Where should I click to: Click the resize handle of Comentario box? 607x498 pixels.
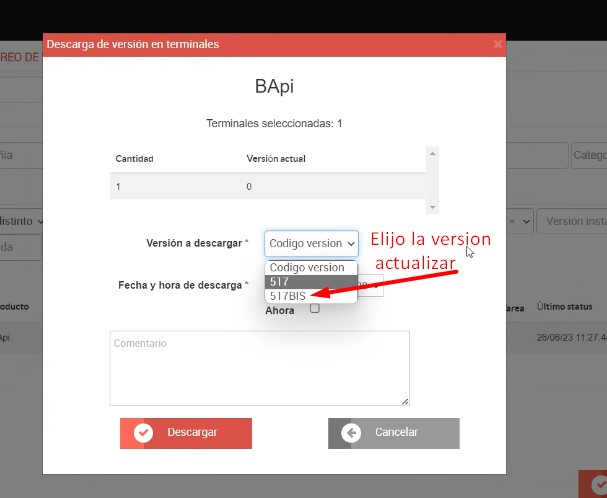pyautogui.click(x=405, y=401)
